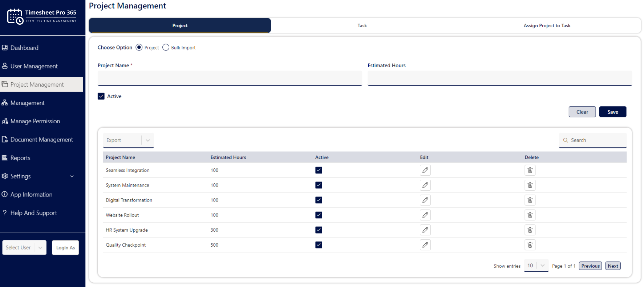The image size is (644, 287).
Task: Edit the HR System Upgrade project
Action: pos(425,230)
